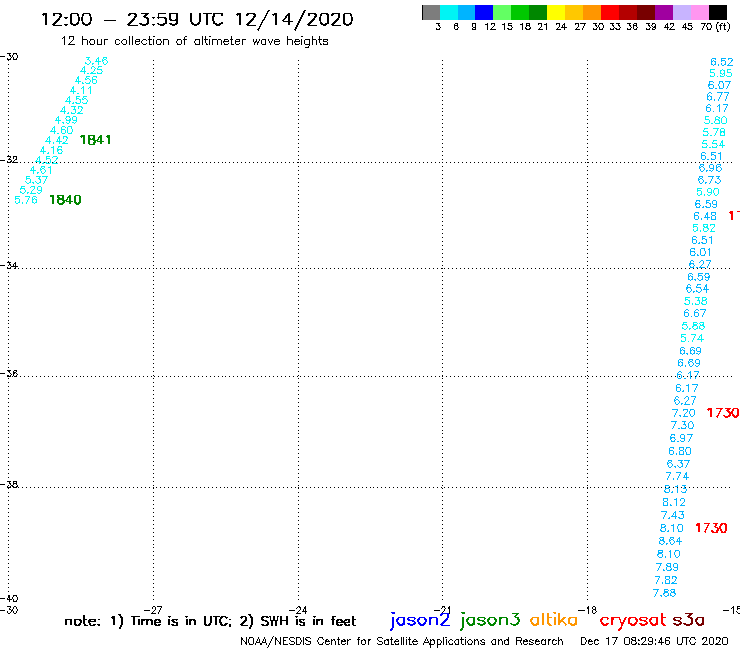
Task: Click the wave height reading 7.74
Action: click(677, 476)
